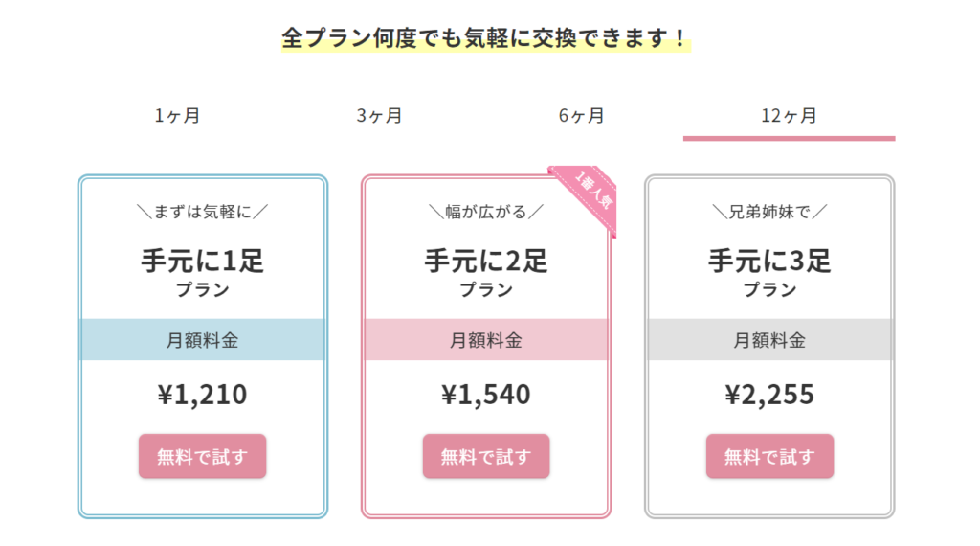Viewport: 980px width, 546px height.
Task: Click the blue 月額料金 band
Action: click(x=203, y=340)
